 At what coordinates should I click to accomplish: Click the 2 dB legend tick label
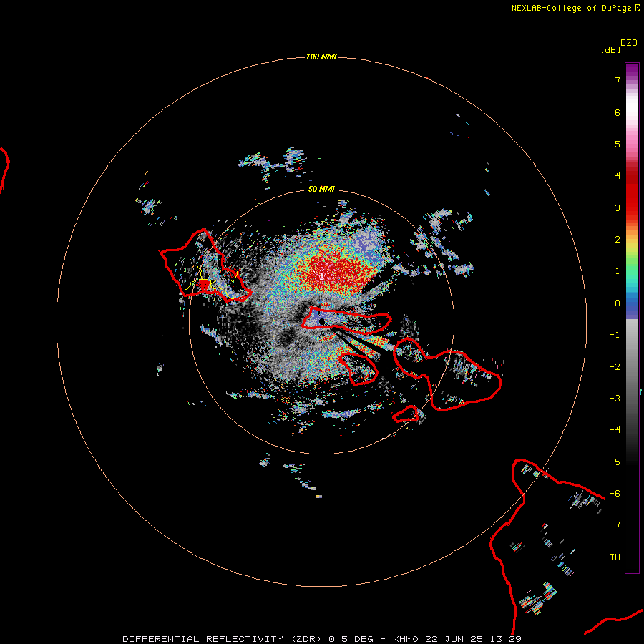tap(618, 240)
